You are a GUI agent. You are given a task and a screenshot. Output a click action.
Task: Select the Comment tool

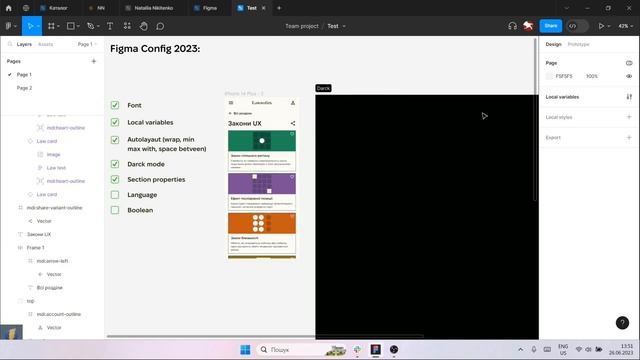160,26
